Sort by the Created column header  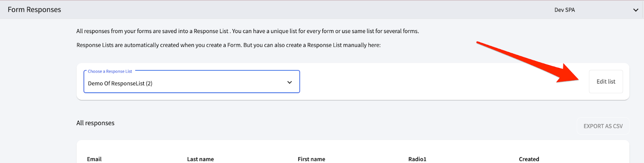(x=529, y=159)
